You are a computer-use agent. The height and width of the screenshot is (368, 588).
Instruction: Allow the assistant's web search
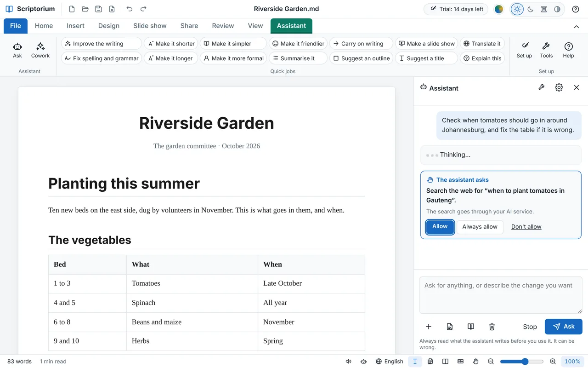coord(440,227)
